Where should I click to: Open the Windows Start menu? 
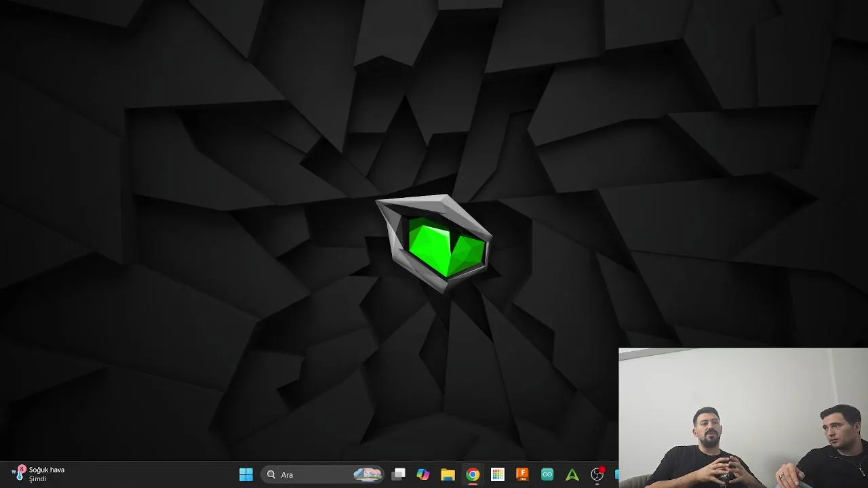pos(246,474)
